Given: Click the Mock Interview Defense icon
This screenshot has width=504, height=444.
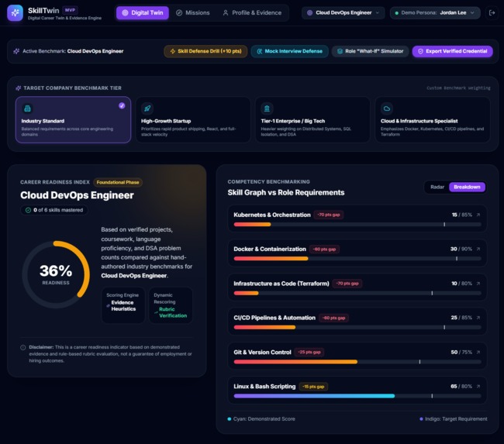Looking at the screenshot, I should tap(260, 51).
